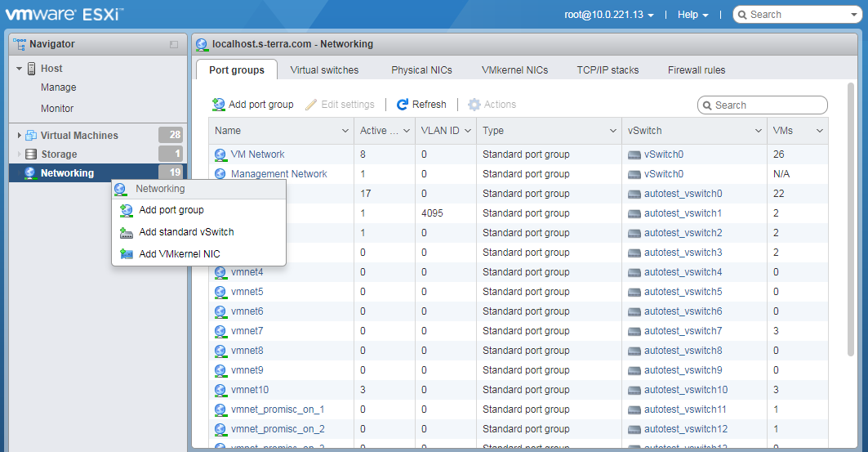This screenshot has width=868, height=452.
Task: Collapse the Host tree node
Action: coord(20,69)
